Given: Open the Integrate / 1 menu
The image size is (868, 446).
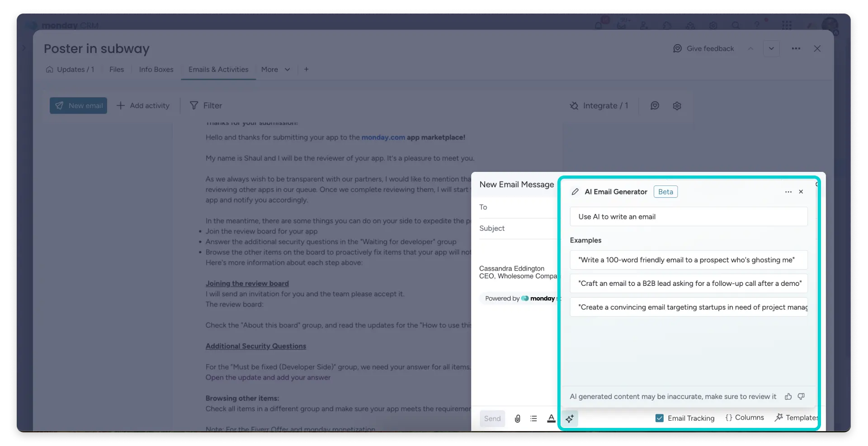Looking at the screenshot, I should coord(599,105).
